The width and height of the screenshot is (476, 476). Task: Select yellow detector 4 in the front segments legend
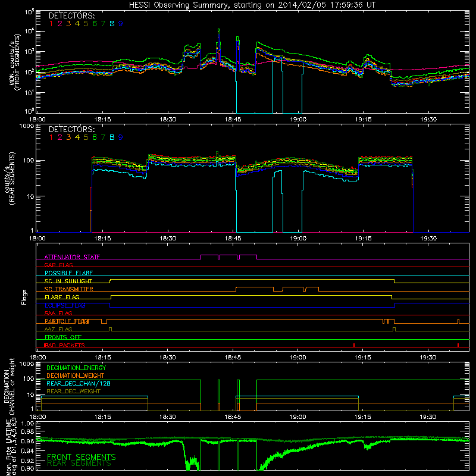point(77,24)
